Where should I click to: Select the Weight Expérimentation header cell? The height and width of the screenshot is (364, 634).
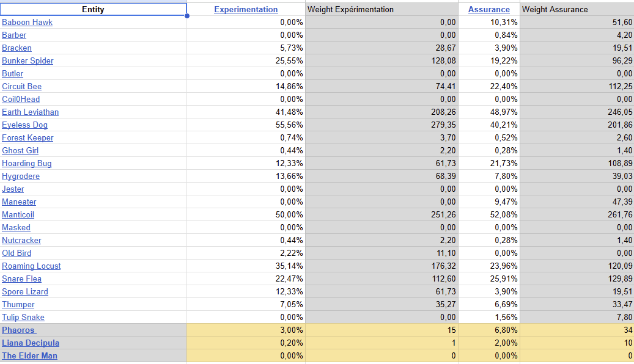pos(382,9)
